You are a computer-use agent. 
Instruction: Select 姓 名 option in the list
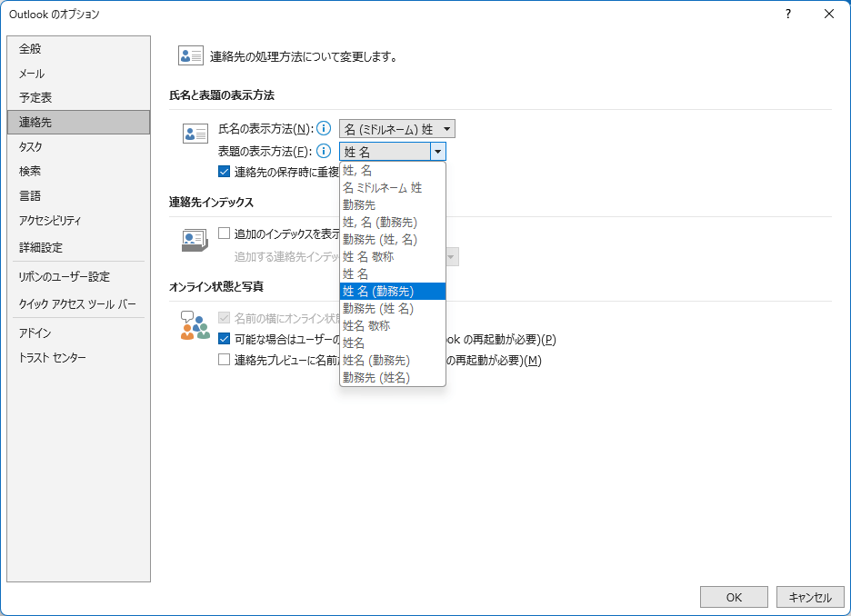pyautogui.click(x=393, y=273)
